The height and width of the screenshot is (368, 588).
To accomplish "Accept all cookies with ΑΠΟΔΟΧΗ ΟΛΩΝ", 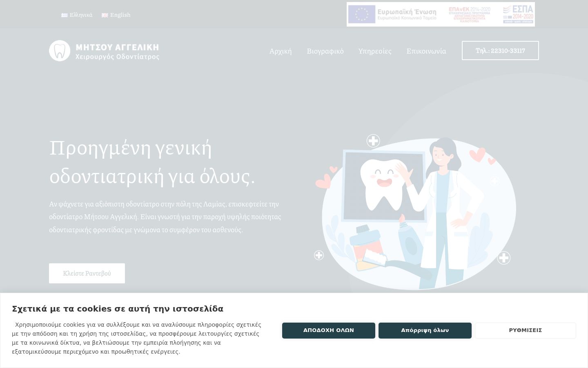I will coord(329,330).
